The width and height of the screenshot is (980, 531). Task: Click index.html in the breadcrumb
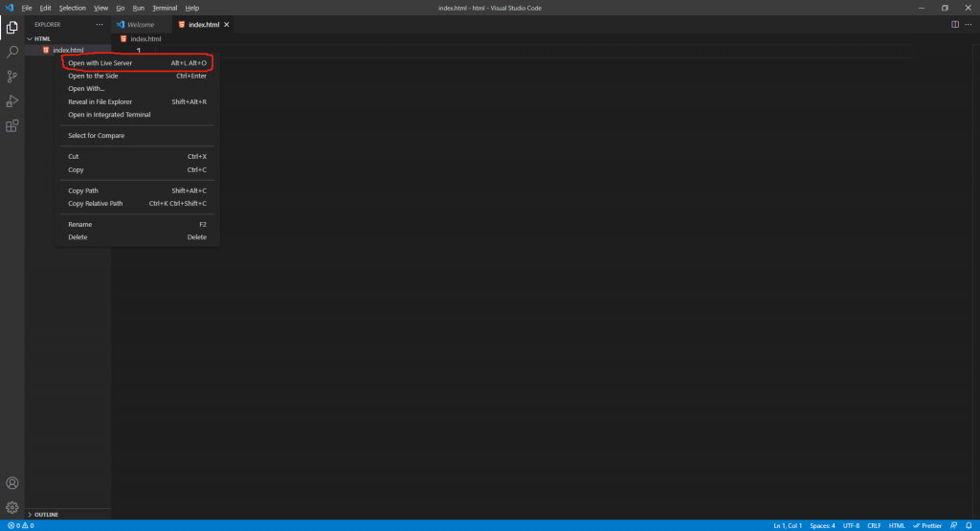pos(145,38)
